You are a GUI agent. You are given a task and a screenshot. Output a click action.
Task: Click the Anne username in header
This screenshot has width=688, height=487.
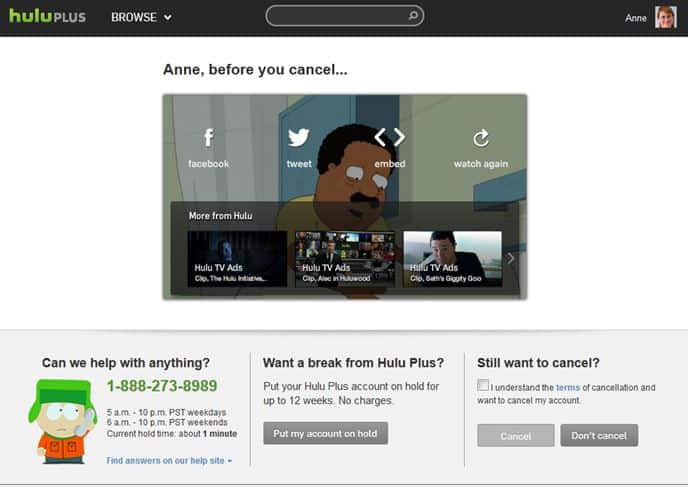635,18
